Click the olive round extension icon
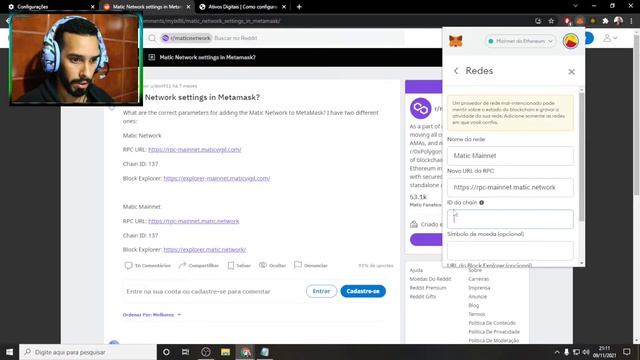Viewport: 640px width, 360px height. (x=593, y=21)
